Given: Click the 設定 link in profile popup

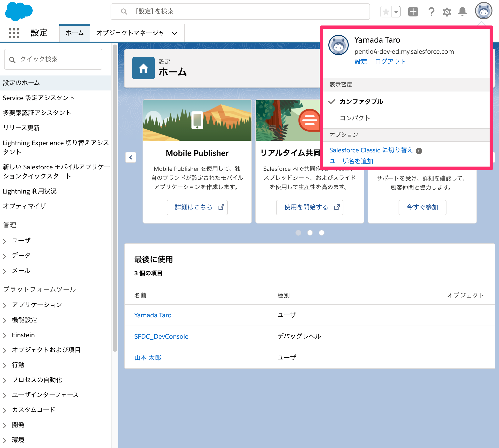Looking at the screenshot, I should (361, 61).
